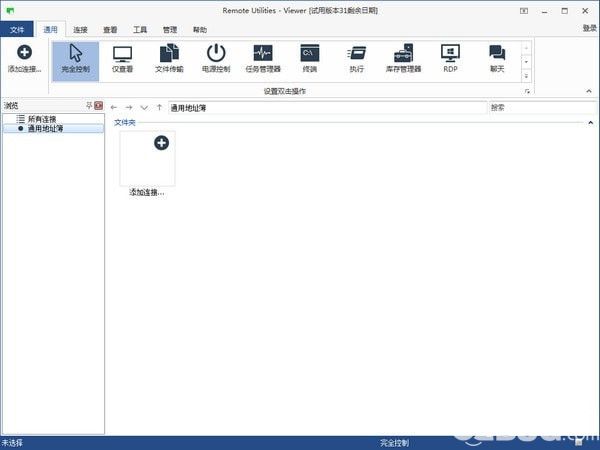
Task: Select the Chat (聊天) icon
Action: pyautogui.click(x=497, y=59)
